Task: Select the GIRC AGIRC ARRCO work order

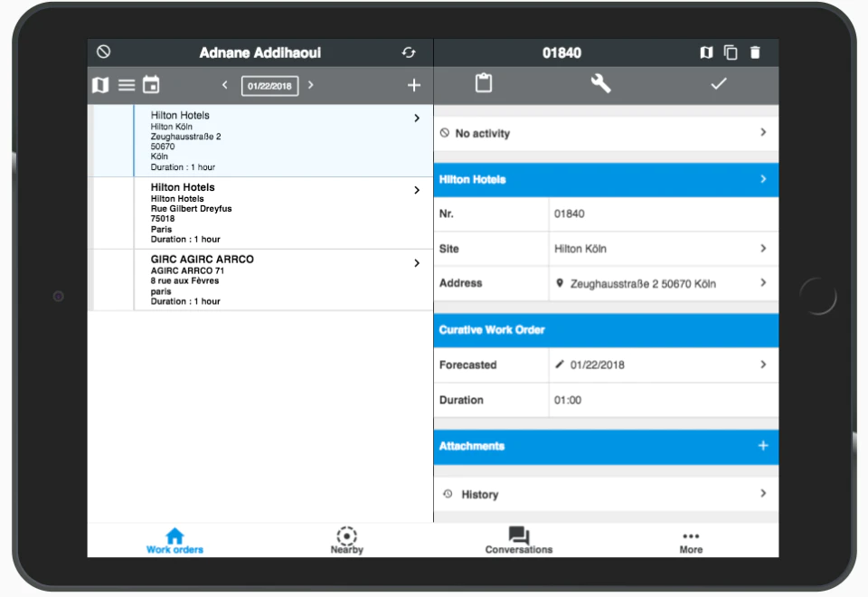Action: tap(260, 280)
